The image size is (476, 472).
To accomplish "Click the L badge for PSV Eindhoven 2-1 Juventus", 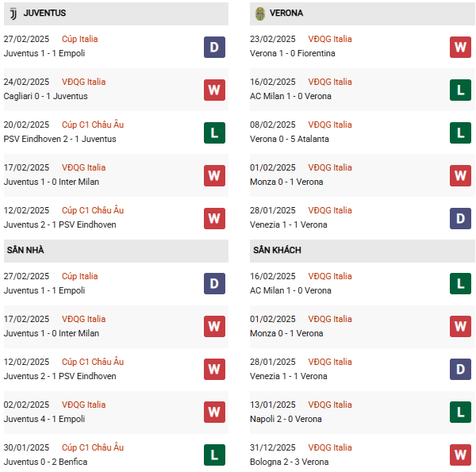I will pyautogui.click(x=214, y=132).
